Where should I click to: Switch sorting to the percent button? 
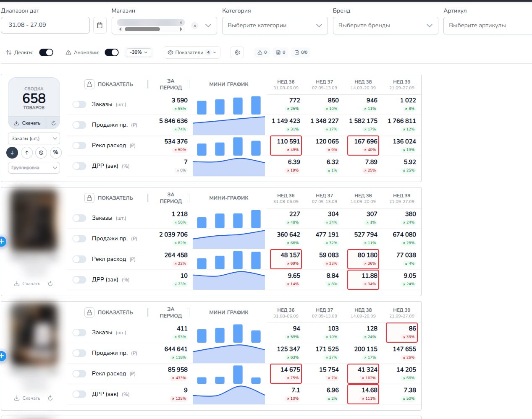(x=55, y=152)
